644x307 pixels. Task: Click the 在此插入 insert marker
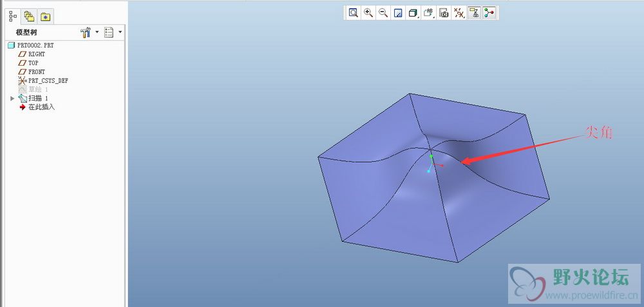tap(37, 107)
